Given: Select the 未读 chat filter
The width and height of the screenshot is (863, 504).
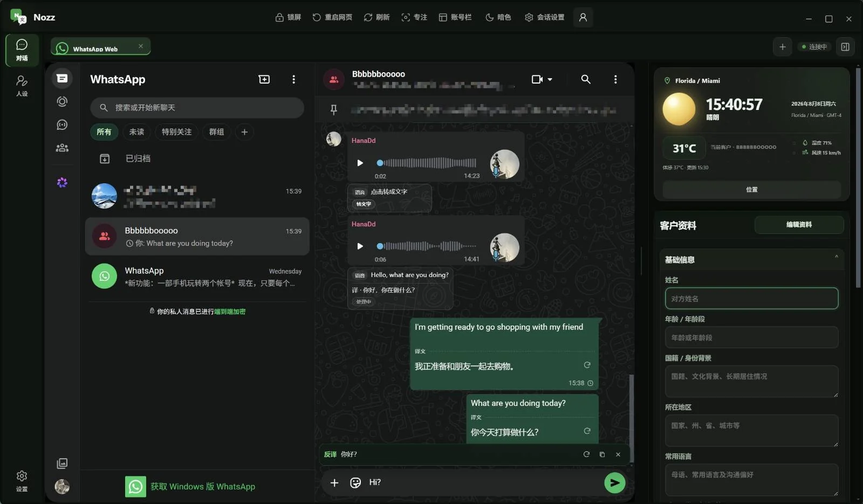Looking at the screenshot, I should pyautogui.click(x=136, y=132).
